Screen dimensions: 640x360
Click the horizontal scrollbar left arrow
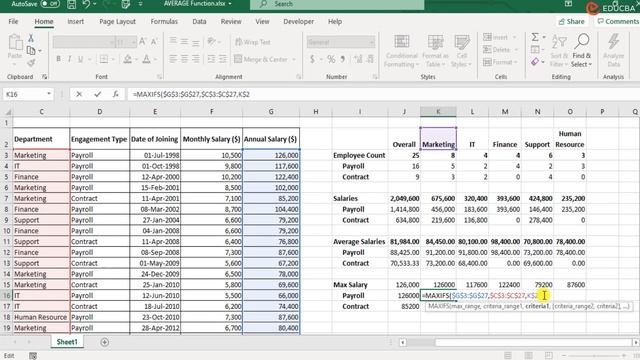click(402, 342)
